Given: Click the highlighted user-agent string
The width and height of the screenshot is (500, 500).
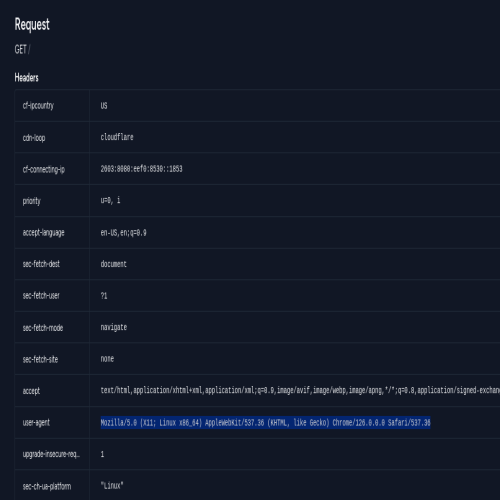Looking at the screenshot, I should click(x=265, y=423).
